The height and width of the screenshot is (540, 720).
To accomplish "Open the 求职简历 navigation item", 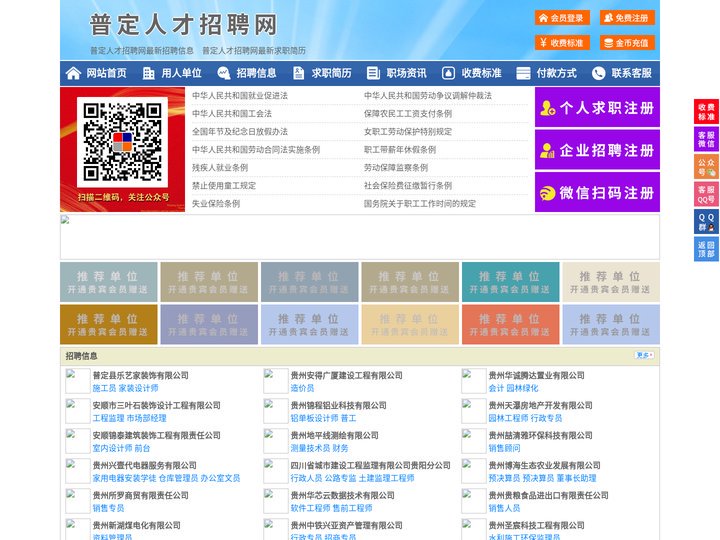I will (332, 73).
